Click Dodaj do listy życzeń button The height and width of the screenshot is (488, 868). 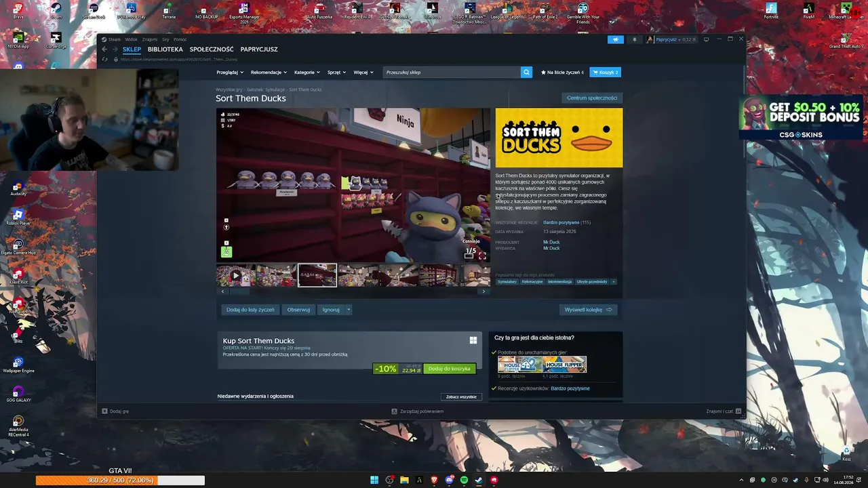(x=250, y=310)
